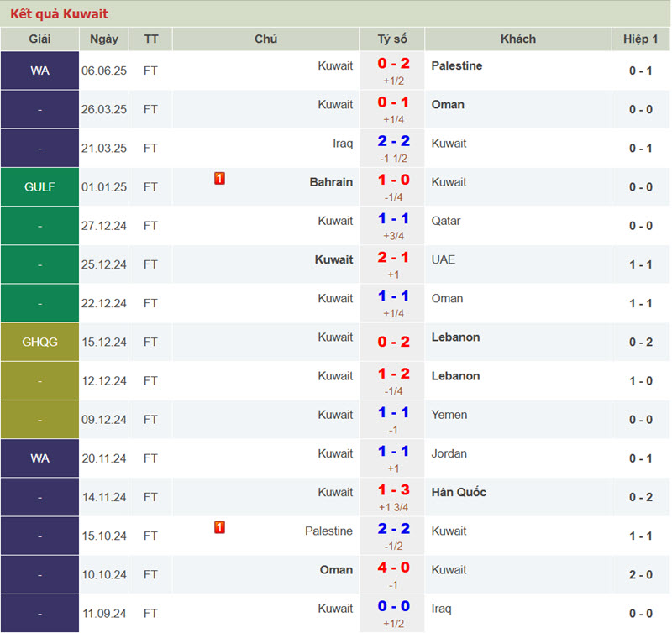
Task: Click the red card icon beside Palestine home
Action: click(x=219, y=527)
